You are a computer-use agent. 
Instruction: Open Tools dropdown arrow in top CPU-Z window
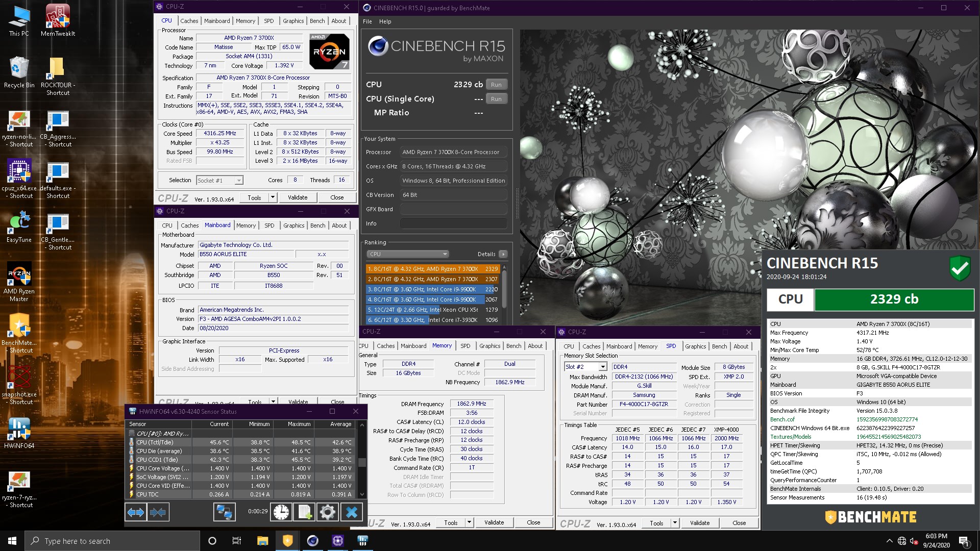(x=273, y=197)
